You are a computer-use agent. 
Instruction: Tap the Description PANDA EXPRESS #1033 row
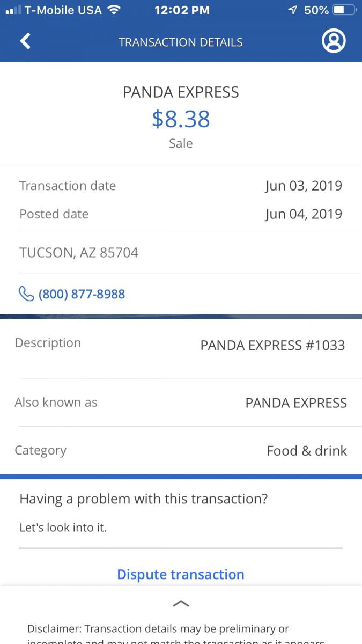point(181,345)
